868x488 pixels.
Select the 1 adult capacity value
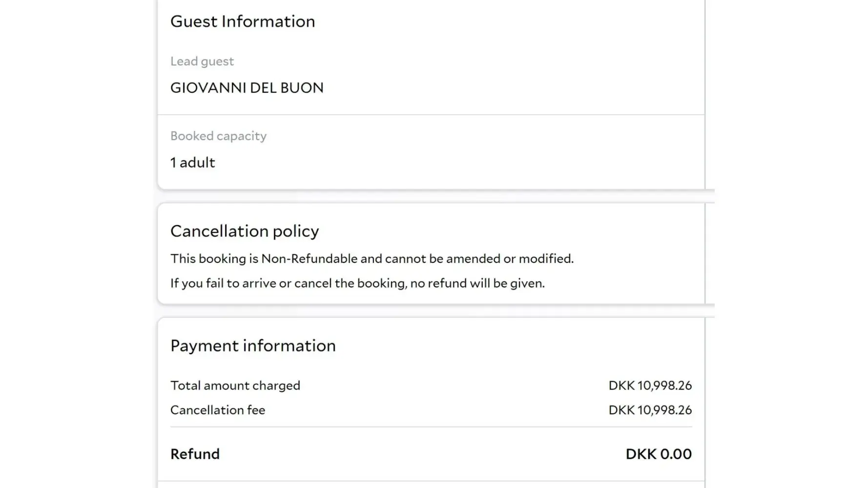192,163
